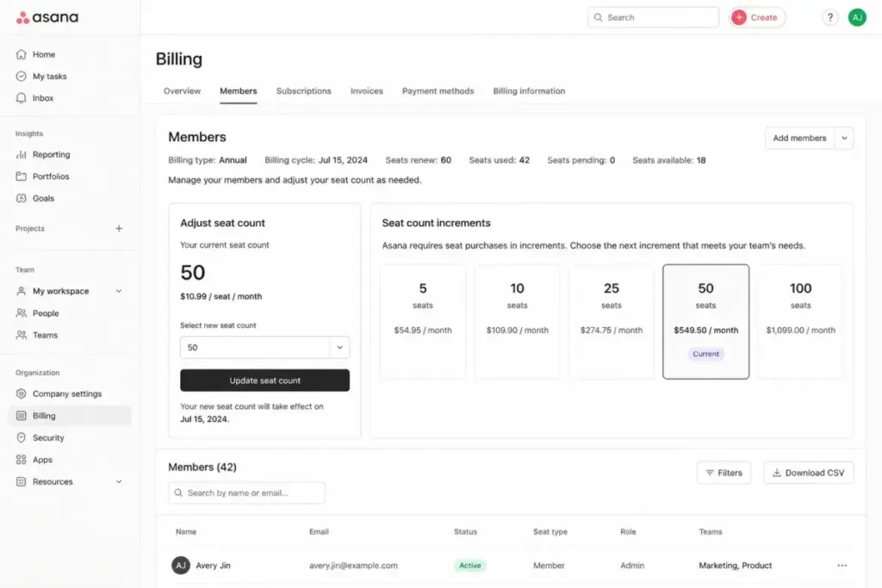This screenshot has height=588, width=882.
Task: Click the Members (42) heading
Action: pos(202,467)
